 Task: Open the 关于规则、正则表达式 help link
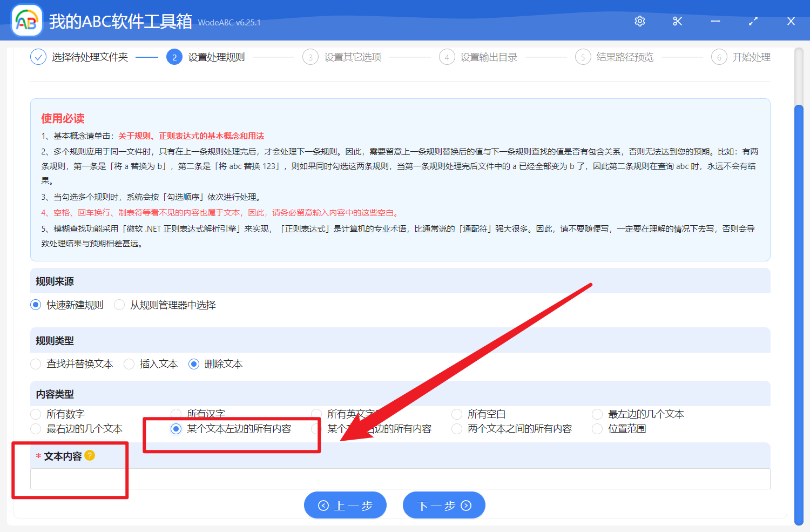click(191, 136)
